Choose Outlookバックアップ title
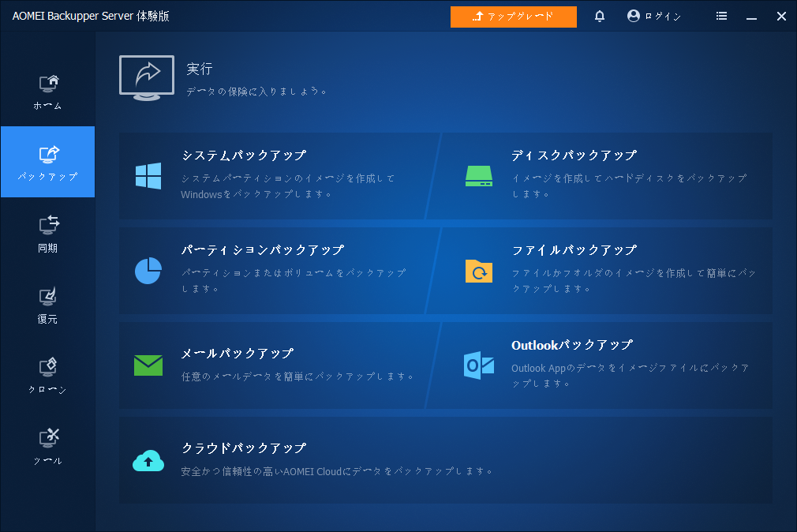This screenshot has width=797, height=532. [572, 345]
